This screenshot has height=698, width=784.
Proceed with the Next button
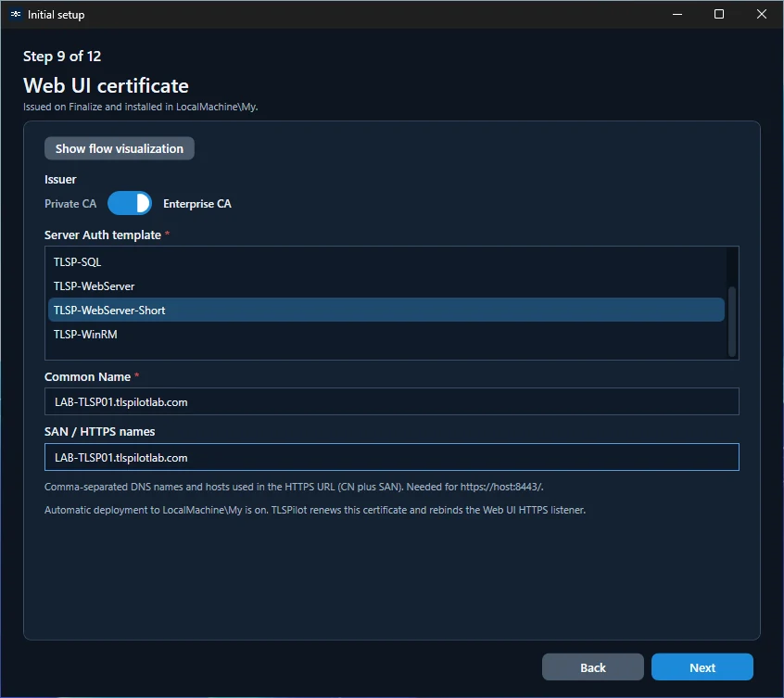702,667
